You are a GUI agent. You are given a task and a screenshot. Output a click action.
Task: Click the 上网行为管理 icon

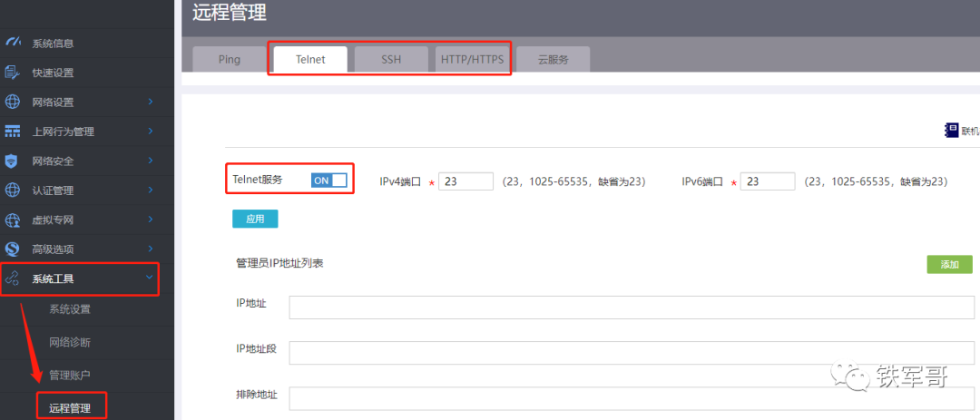click(13, 132)
